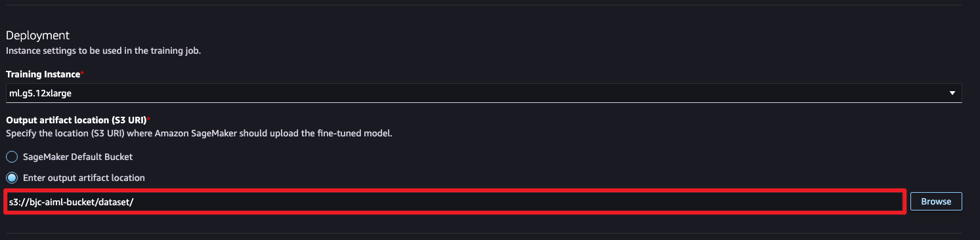The image size is (980, 240).
Task: Click the divider line above the Deployment section
Action: pyautogui.click(x=490, y=5)
